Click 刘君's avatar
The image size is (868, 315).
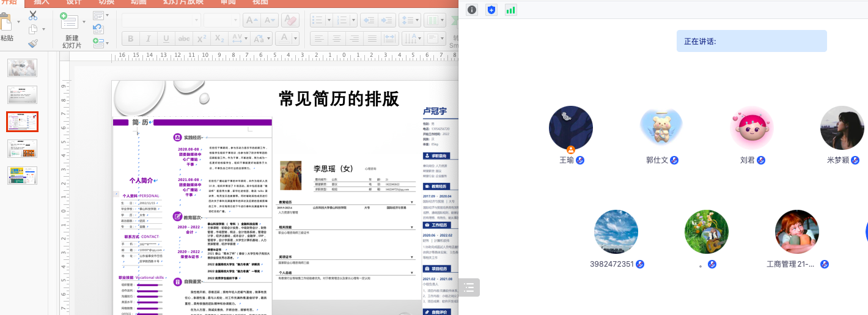752,128
